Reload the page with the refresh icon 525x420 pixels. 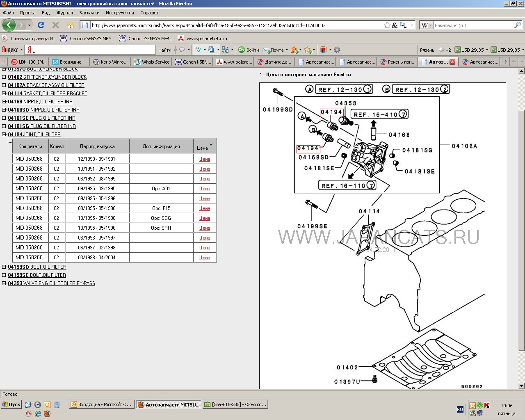point(41,25)
